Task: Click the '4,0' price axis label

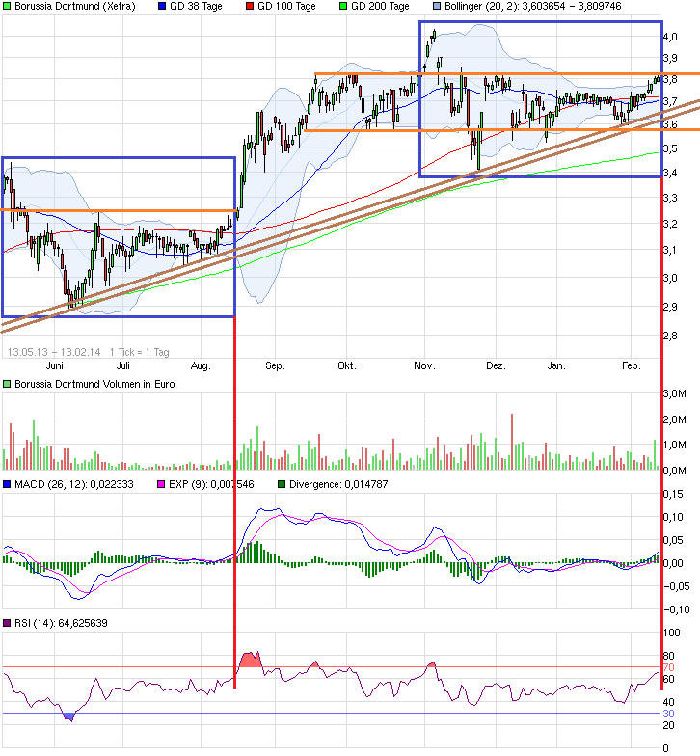Action: [671, 37]
